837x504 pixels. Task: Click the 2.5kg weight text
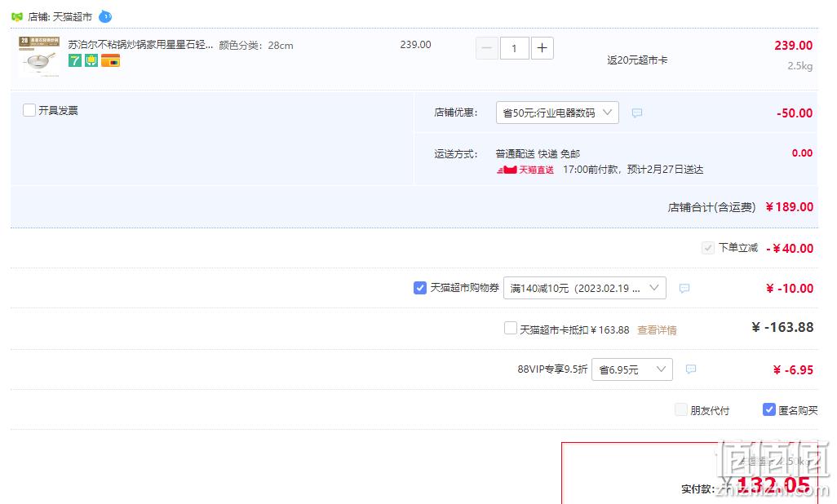tap(800, 66)
